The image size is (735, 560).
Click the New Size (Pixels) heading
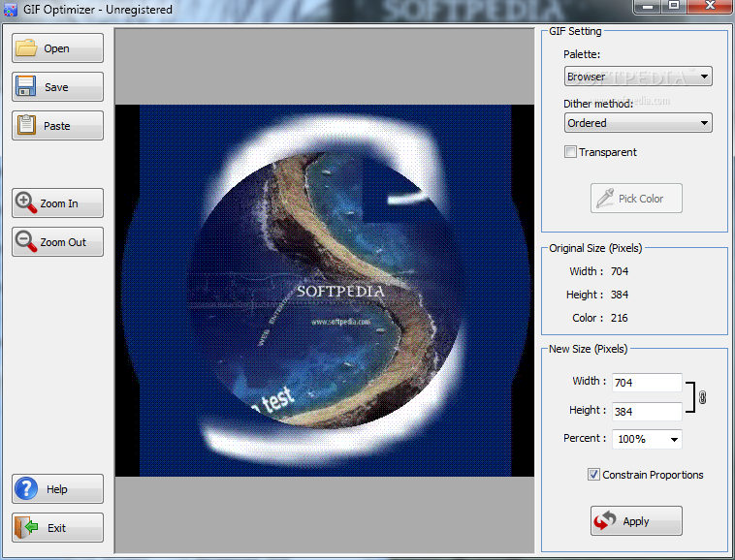[588, 349]
